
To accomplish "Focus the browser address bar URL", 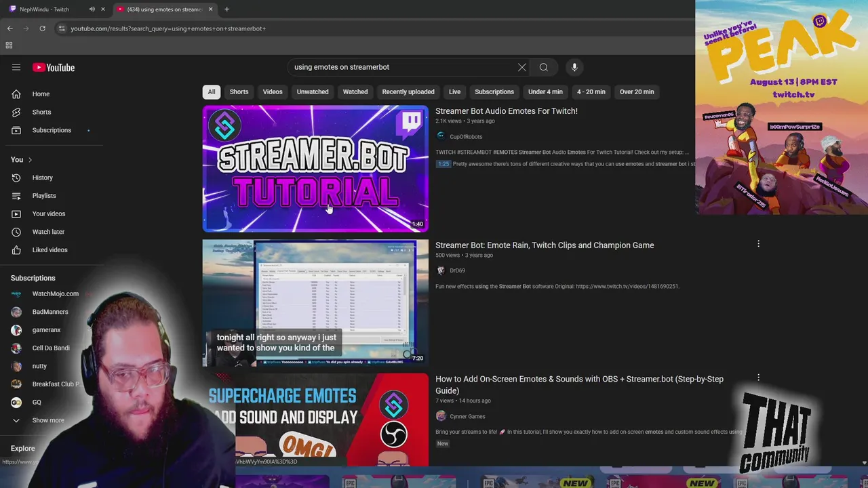I will tap(168, 28).
